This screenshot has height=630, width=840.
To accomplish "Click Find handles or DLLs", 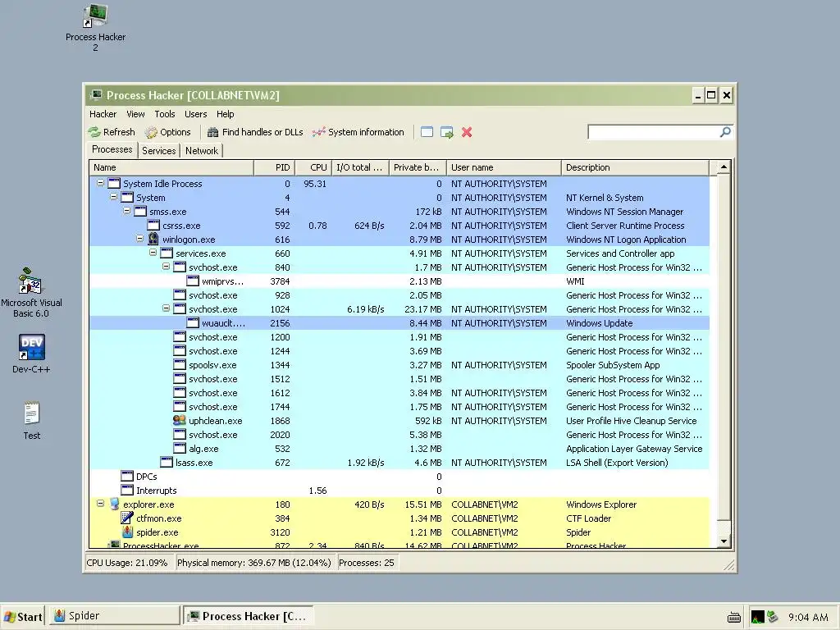I will 255,132.
